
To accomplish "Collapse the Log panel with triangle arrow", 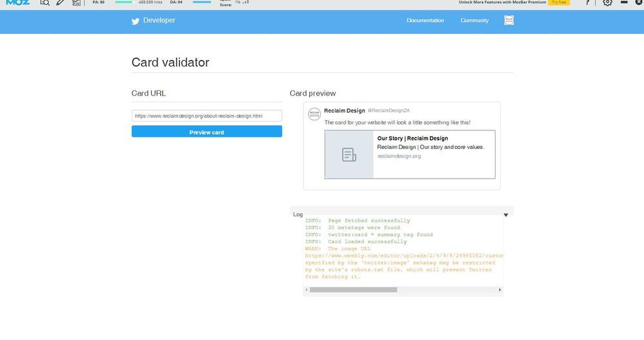I will coord(506,215).
